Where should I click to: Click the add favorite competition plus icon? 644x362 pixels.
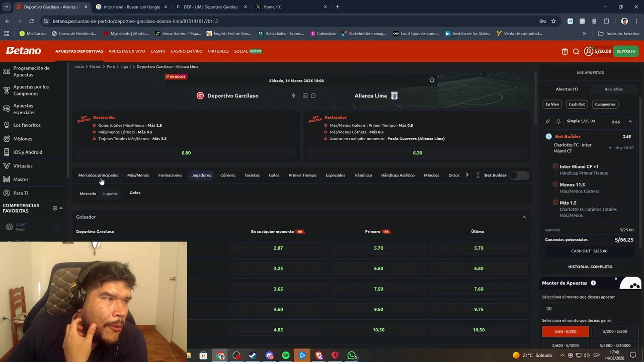(x=55, y=208)
